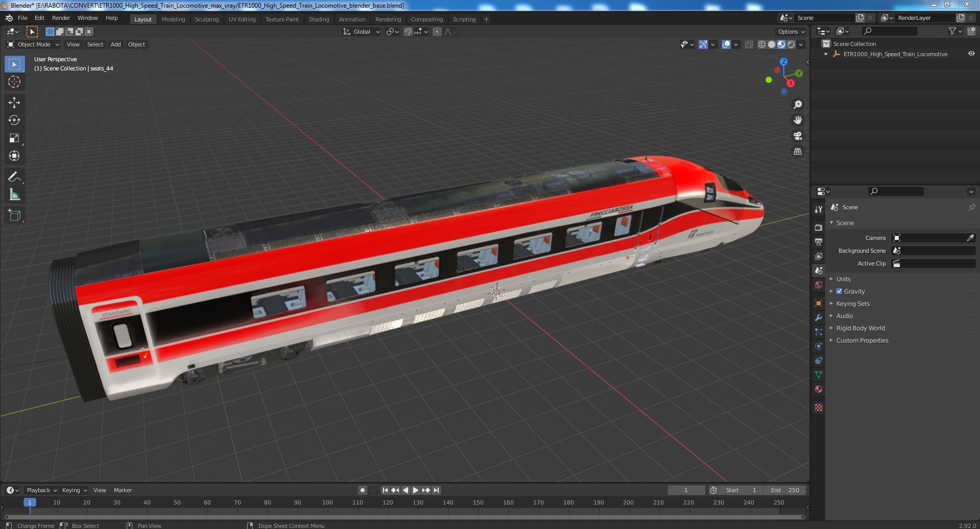Open Modifier properties wrench tab
Viewport: 980px width, 529px height.
pyautogui.click(x=819, y=318)
